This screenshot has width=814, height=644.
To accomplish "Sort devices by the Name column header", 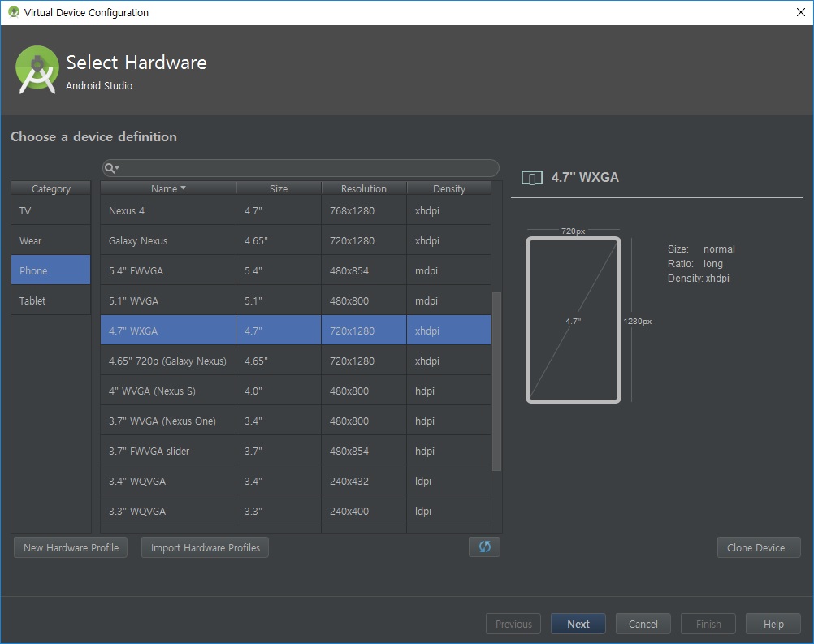I will tap(168, 188).
